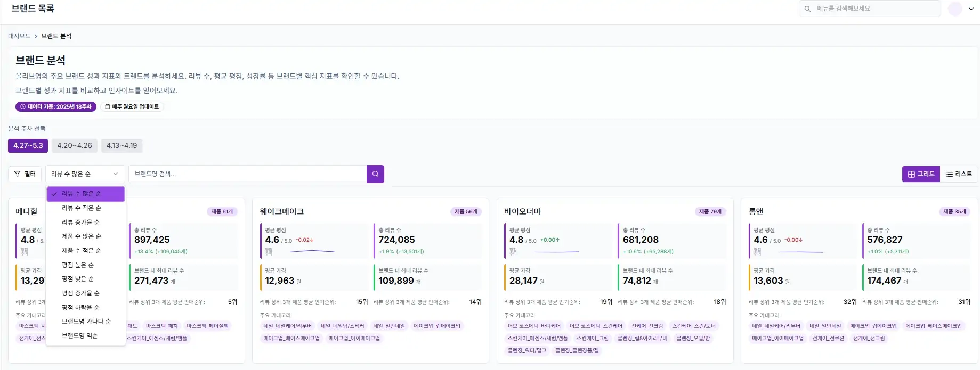The width and height of the screenshot is (980, 370).
Task: Click the 마스크팩_페이셜팩 tag in 메디힐
Action: [x=207, y=326]
